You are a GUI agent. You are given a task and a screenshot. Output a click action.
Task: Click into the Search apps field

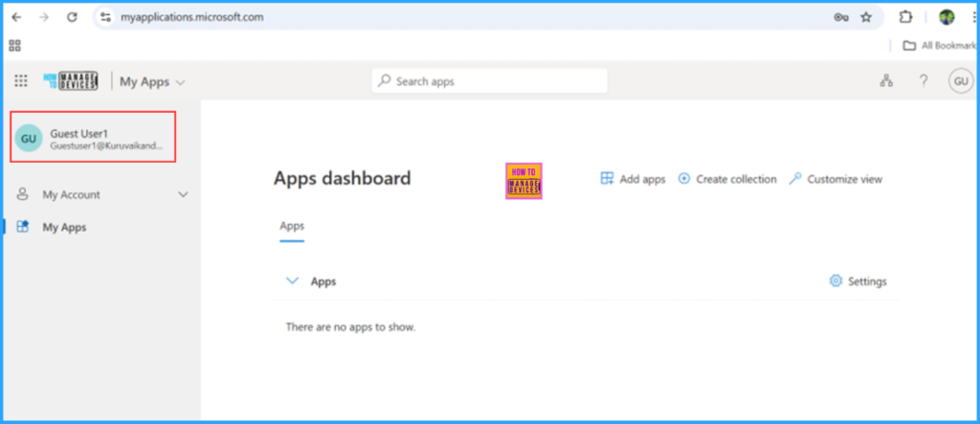coord(489,81)
